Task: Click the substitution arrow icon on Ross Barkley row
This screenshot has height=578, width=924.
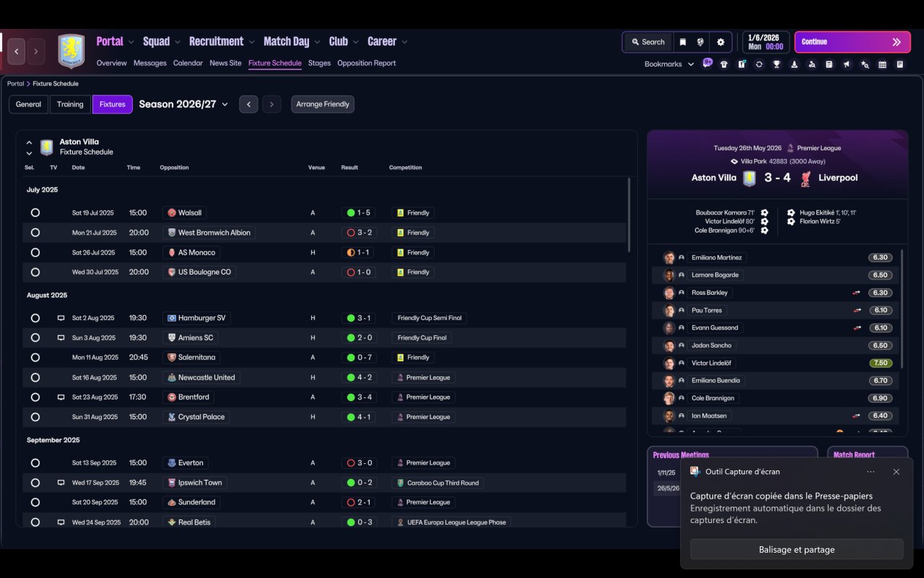Action: pos(857,293)
